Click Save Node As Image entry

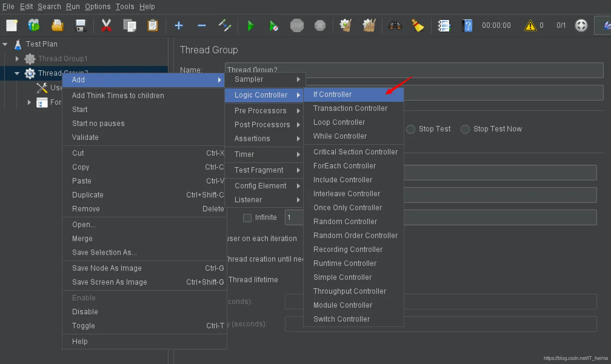144,268
